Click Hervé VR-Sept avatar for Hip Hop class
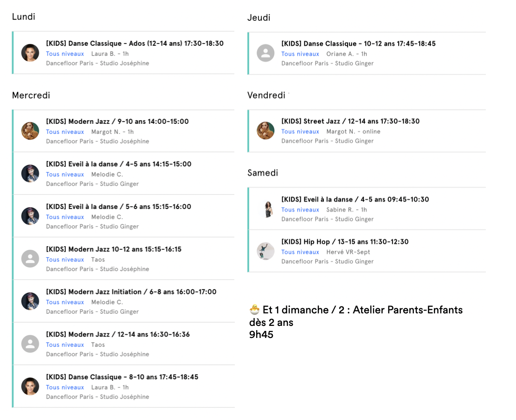 pyautogui.click(x=265, y=251)
